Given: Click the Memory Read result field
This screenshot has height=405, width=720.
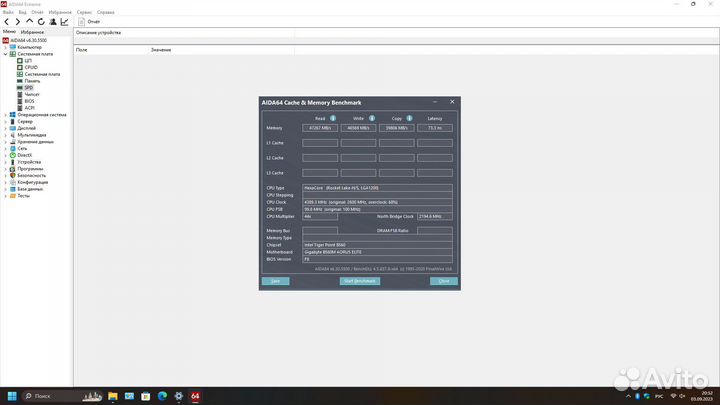Looking at the screenshot, I should (320, 128).
